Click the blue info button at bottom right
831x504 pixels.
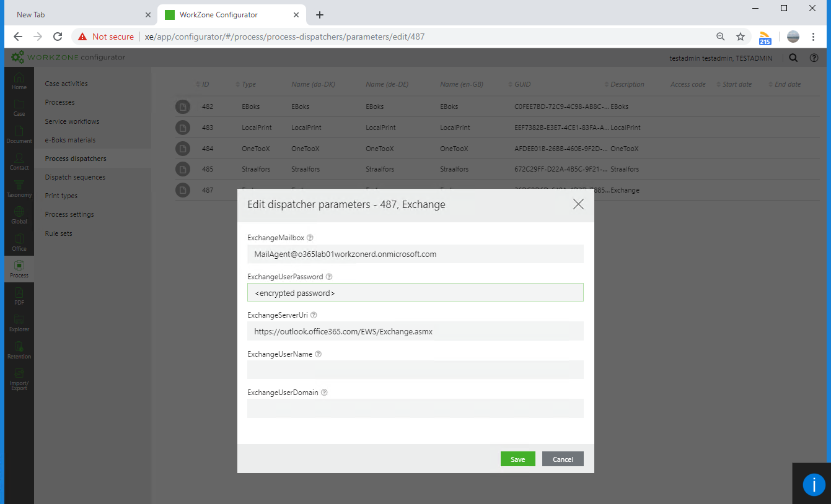click(814, 485)
